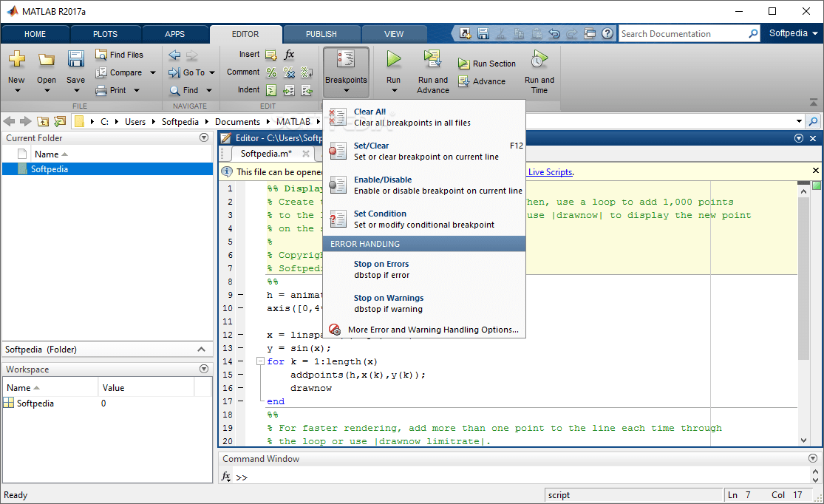Click the Comment percent icon
The width and height of the screenshot is (824, 504).
(x=271, y=72)
